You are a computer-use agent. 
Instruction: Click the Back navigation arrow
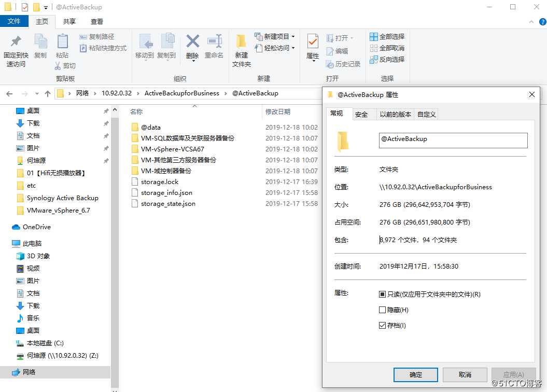point(9,93)
